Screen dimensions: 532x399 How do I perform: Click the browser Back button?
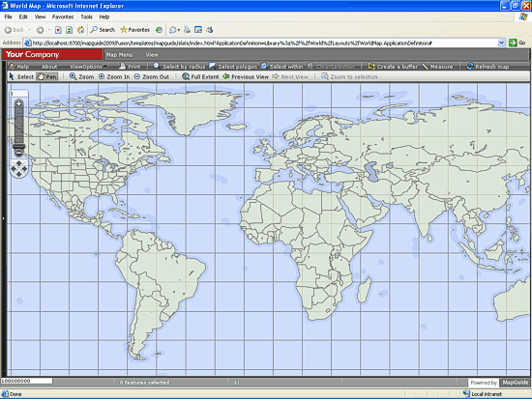pos(15,30)
